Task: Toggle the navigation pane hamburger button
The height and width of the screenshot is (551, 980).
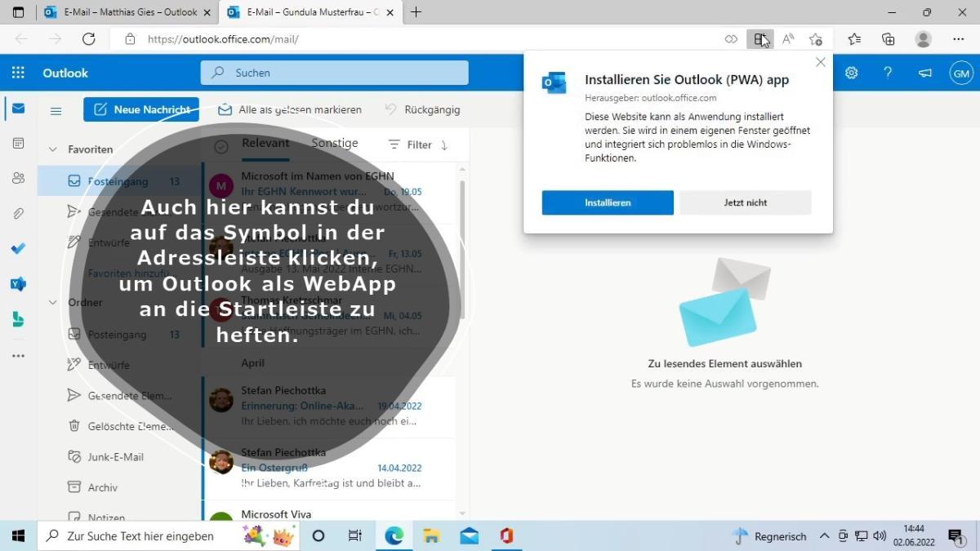Action: (56, 111)
